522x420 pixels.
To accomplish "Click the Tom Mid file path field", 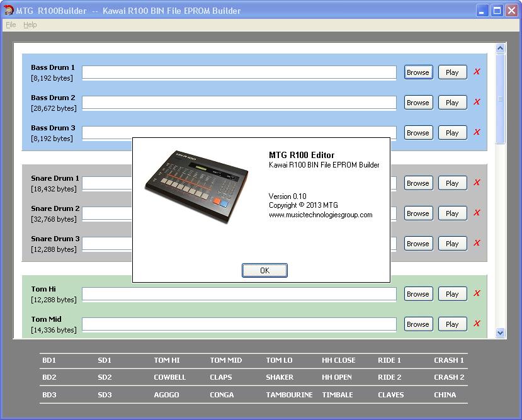I will point(239,324).
